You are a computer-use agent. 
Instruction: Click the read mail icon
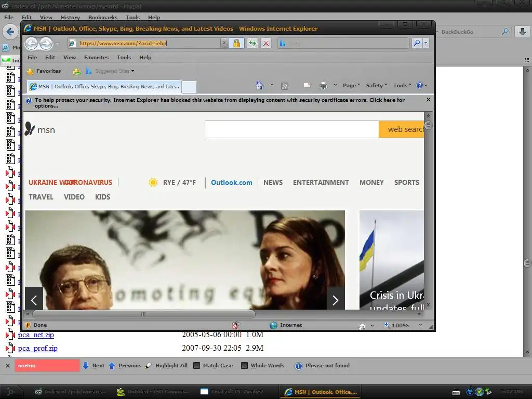[307, 86]
